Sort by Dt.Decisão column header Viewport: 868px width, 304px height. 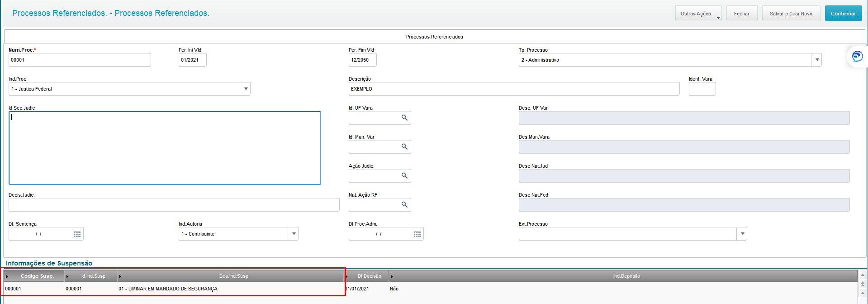(x=367, y=276)
